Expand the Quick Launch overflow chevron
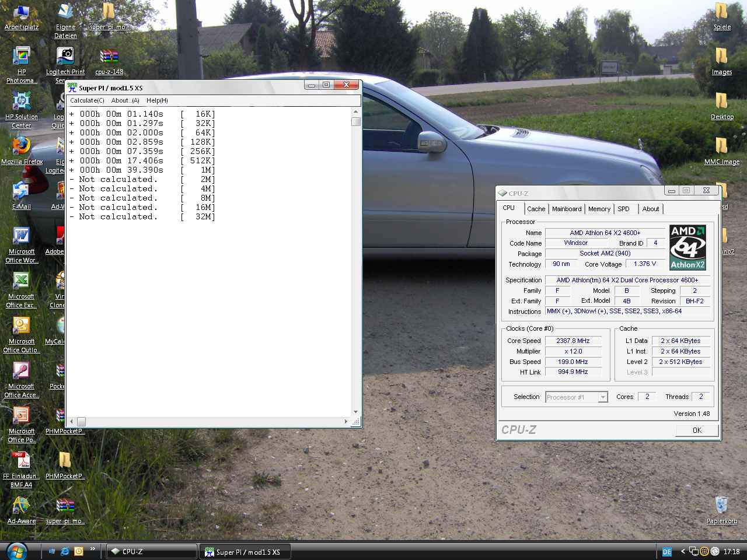Screen dimensions: 747x560 [x=92, y=549]
